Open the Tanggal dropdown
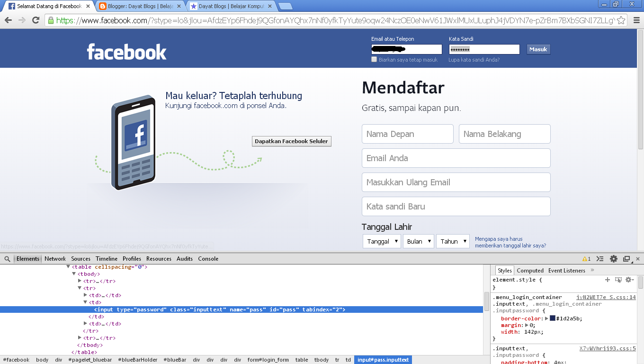This screenshot has width=644, height=364. pyautogui.click(x=382, y=241)
